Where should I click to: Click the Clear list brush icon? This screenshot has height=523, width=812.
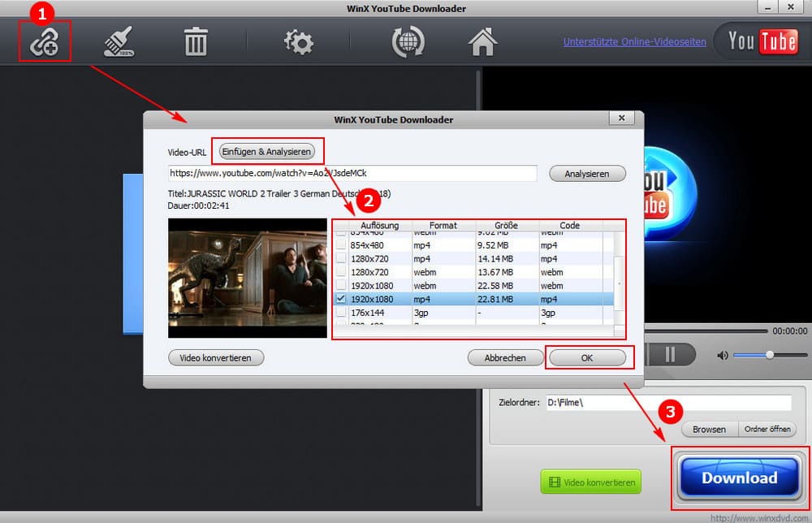point(119,41)
